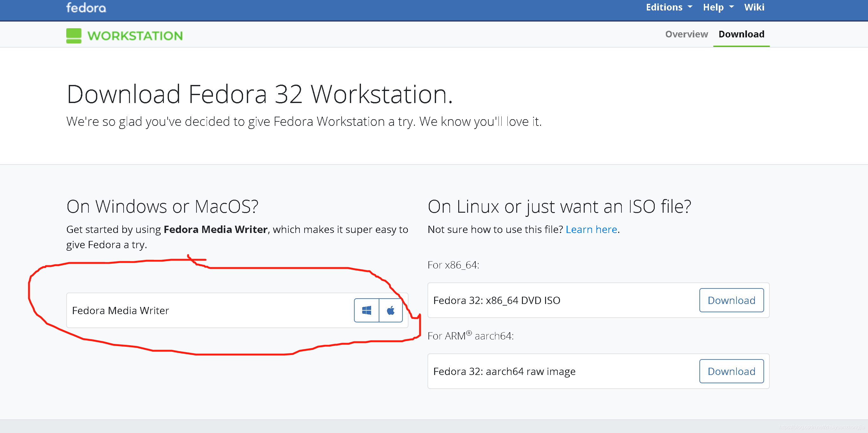This screenshot has width=868, height=433.
Task: Open the Editions dropdown menu
Action: 665,7
